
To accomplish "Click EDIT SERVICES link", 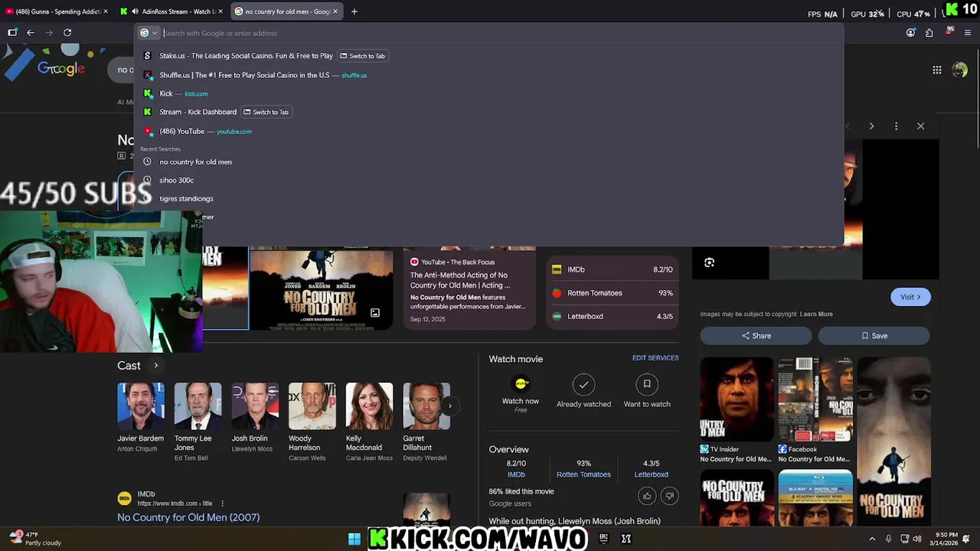I will (x=655, y=358).
